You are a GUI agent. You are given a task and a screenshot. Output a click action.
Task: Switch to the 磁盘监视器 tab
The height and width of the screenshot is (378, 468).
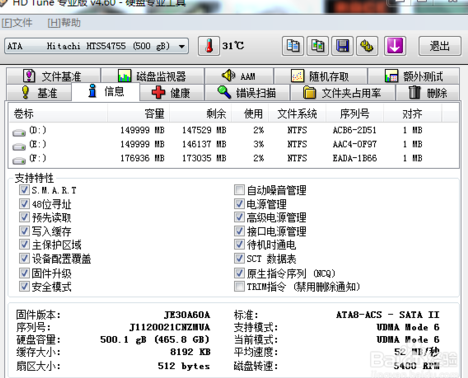click(x=152, y=76)
